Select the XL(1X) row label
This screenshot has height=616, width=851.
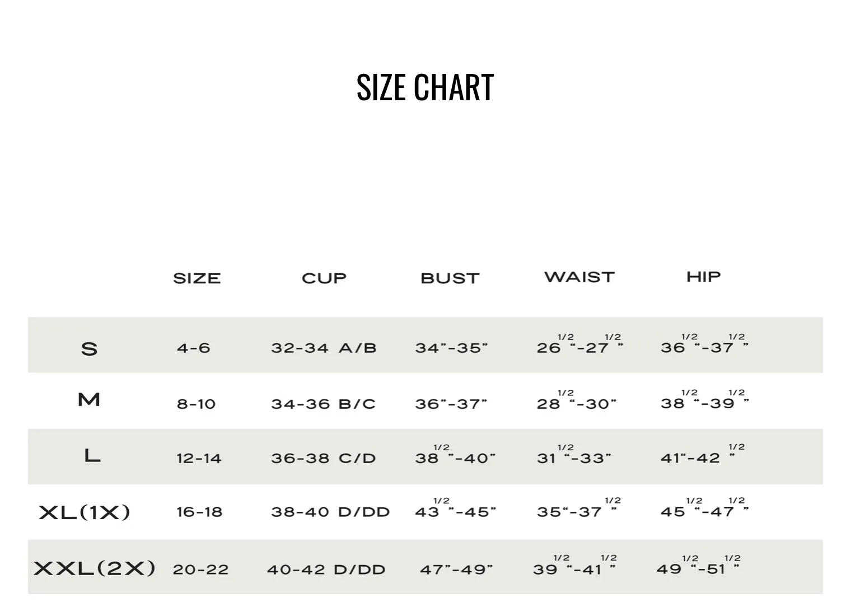[85, 512]
